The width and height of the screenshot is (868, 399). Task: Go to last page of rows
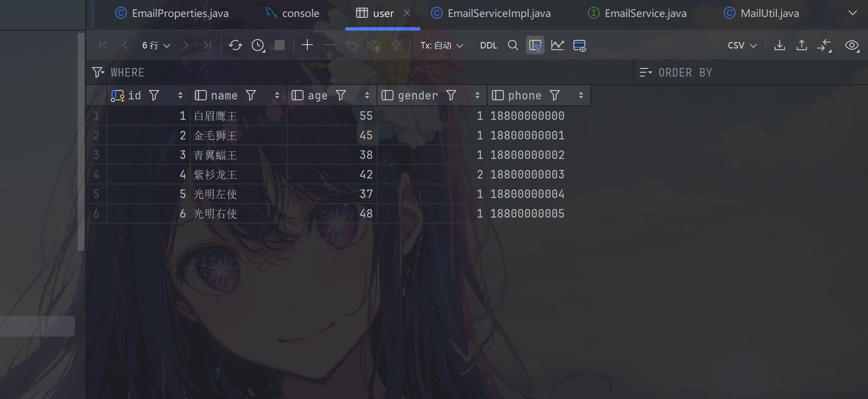pyautogui.click(x=207, y=45)
